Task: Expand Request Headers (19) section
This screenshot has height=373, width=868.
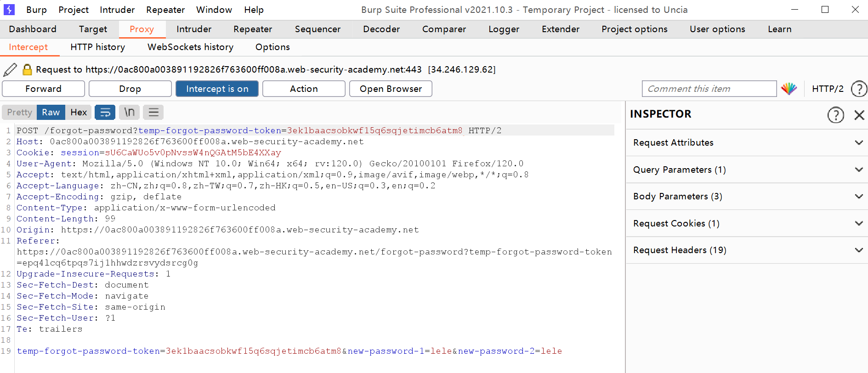Action: click(x=747, y=250)
